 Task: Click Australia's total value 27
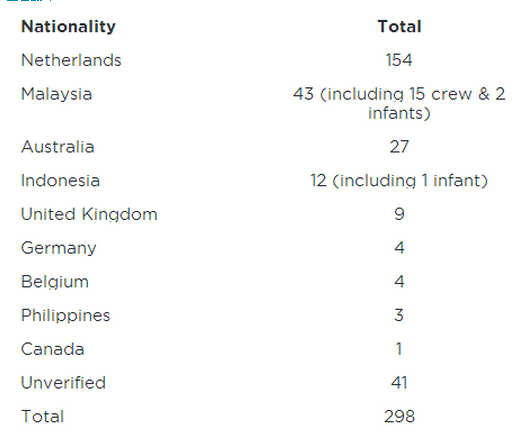coord(399,147)
